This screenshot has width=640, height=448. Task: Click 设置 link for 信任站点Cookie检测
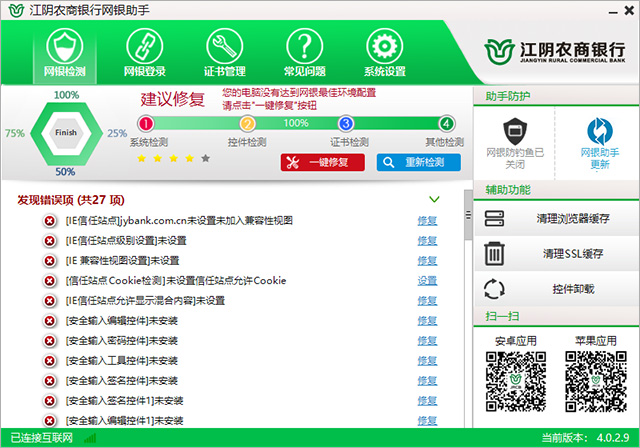(x=427, y=281)
